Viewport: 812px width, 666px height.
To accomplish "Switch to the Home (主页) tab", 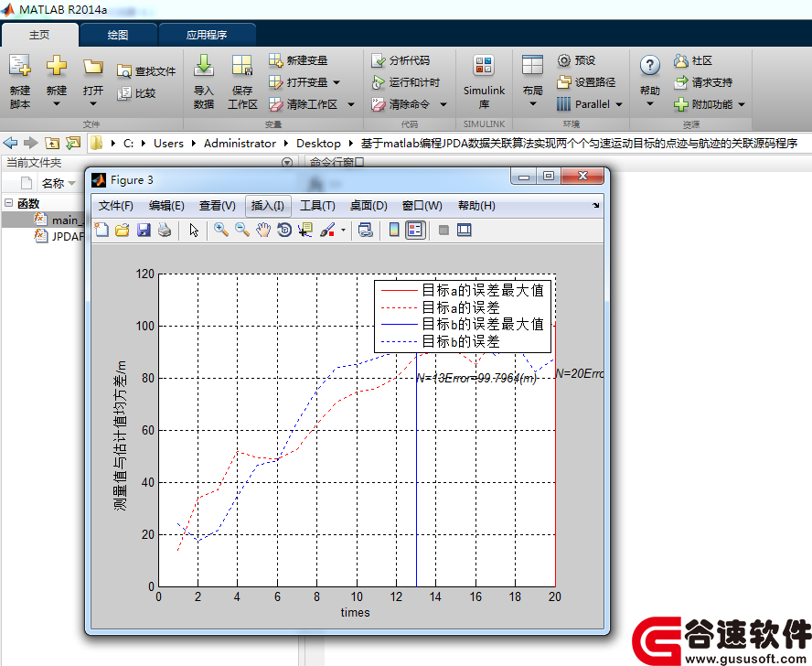I will pos(39,35).
